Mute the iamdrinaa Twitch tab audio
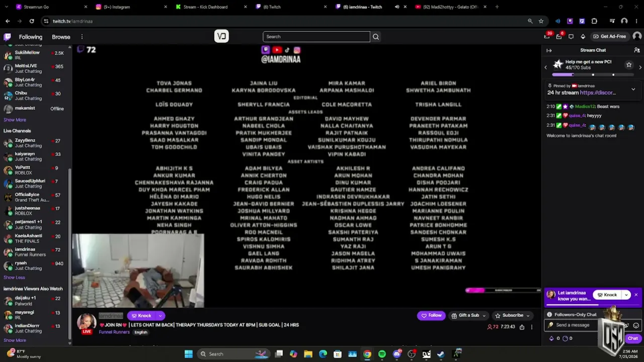Image resolution: width=644 pixels, height=362 pixels. coord(397,7)
